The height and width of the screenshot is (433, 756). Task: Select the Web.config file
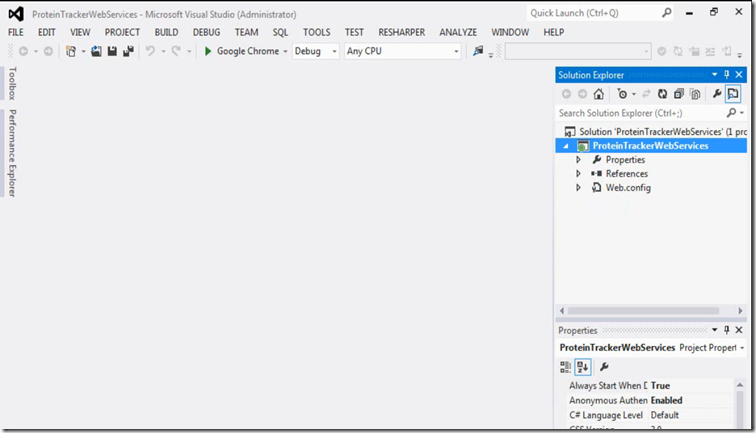pyautogui.click(x=628, y=188)
